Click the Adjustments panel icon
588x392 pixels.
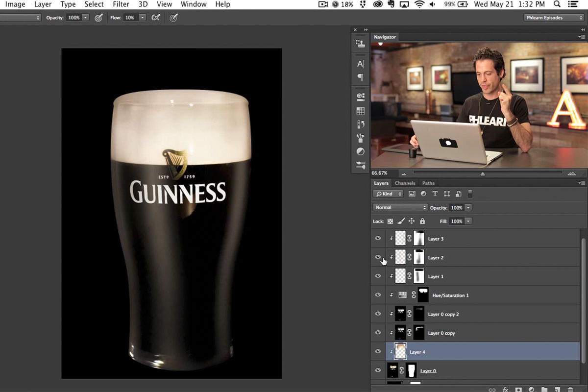coord(361,151)
